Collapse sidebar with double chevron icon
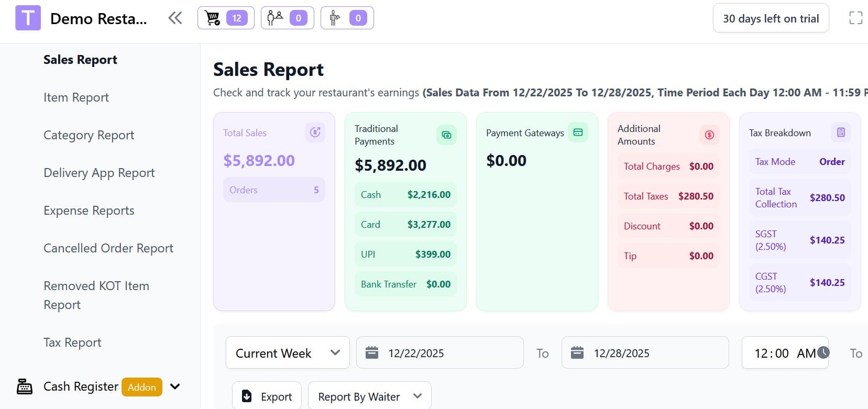The image size is (868, 409). [x=175, y=18]
